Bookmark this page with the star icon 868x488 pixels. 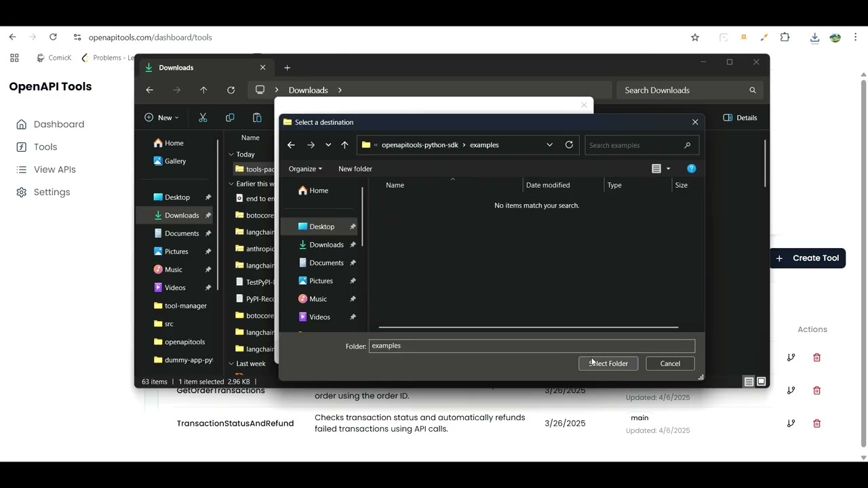click(x=695, y=37)
